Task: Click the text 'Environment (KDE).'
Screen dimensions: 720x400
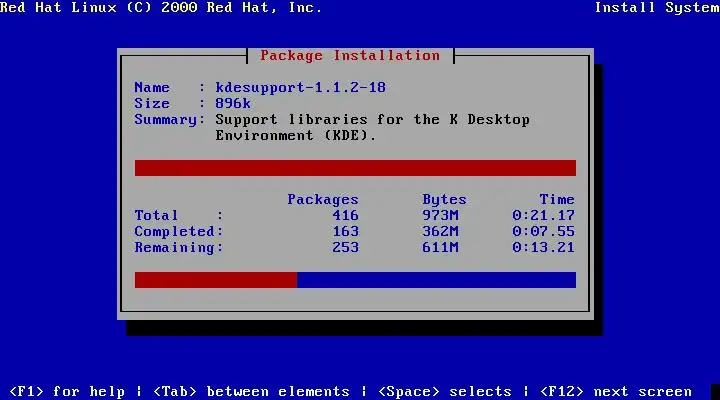Action: pyautogui.click(x=296, y=136)
